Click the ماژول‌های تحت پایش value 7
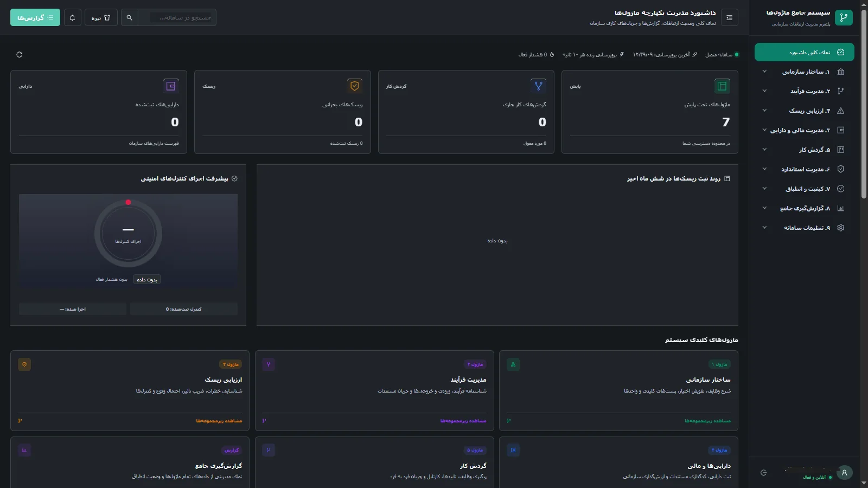 tap(726, 122)
